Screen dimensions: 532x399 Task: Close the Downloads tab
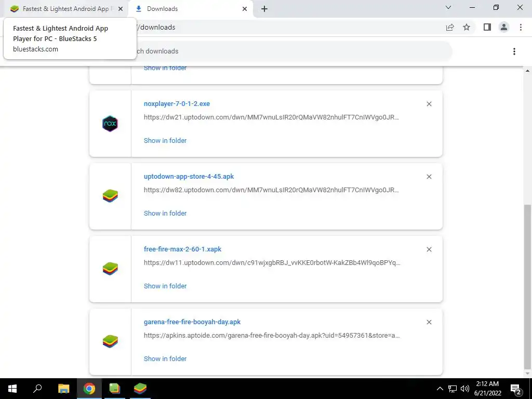tap(245, 9)
